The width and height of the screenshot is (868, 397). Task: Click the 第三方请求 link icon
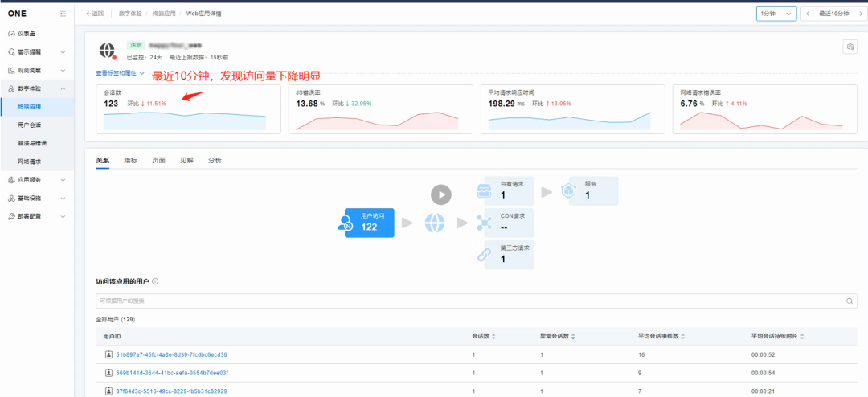point(484,255)
